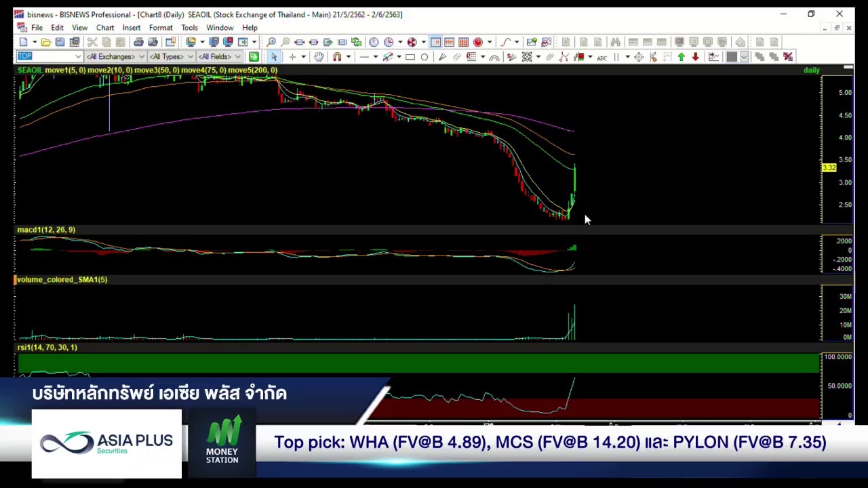Click the green go arrow button
The image size is (868, 488).
click(x=254, y=57)
